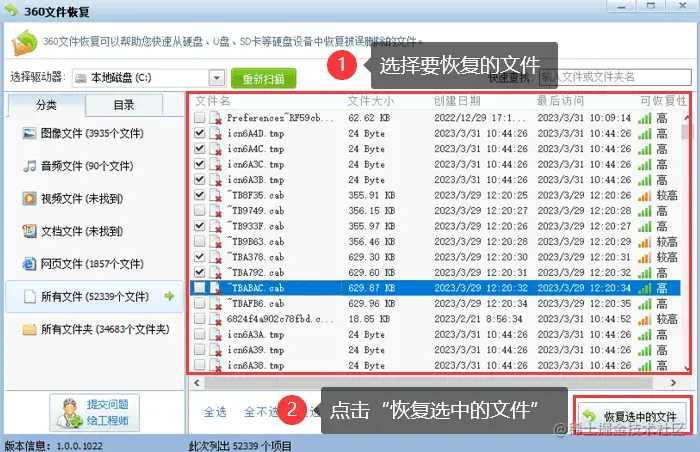Uncheck the ~TB8F35.cab checkbox
This screenshot has width=700, height=452.
click(200, 195)
